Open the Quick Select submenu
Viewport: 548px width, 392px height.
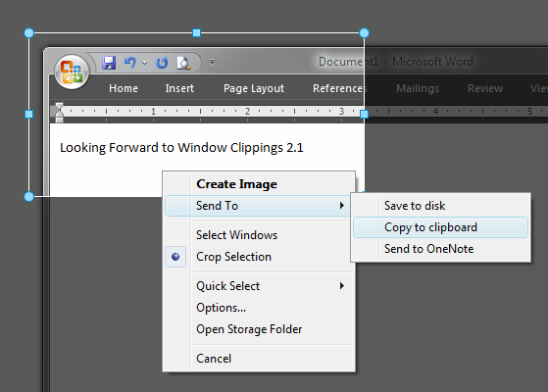[259, 286]
